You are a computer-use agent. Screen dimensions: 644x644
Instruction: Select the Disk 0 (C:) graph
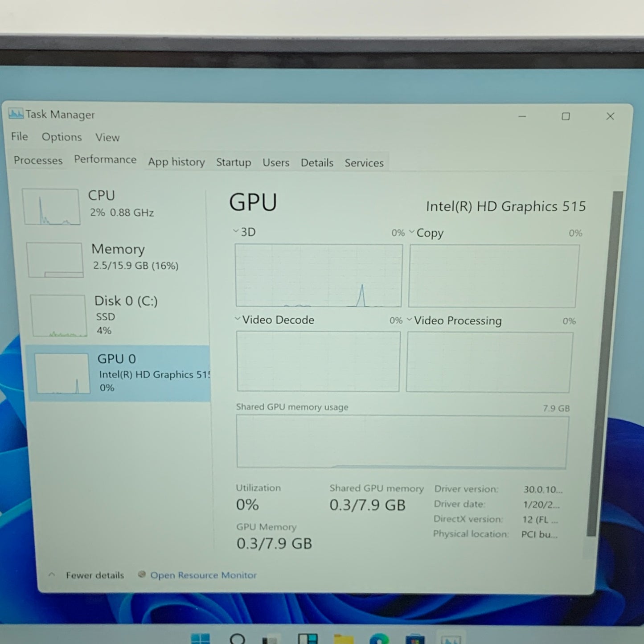click(x=59, y=315)
